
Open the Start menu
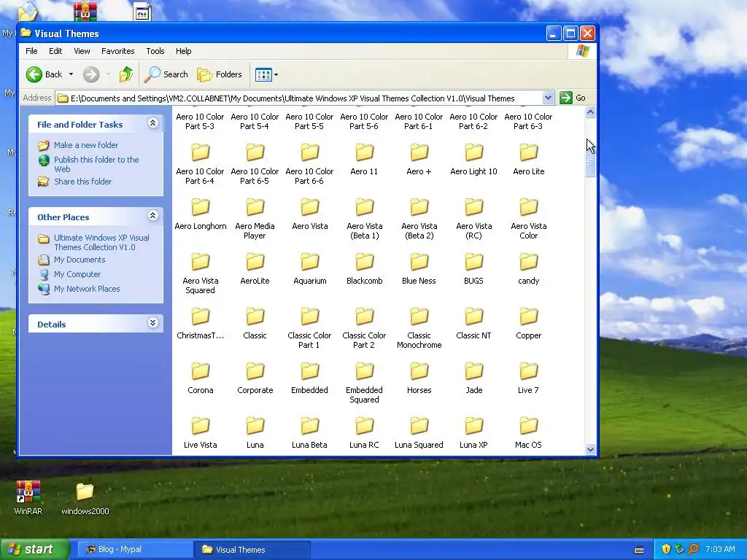click(34, 550)
